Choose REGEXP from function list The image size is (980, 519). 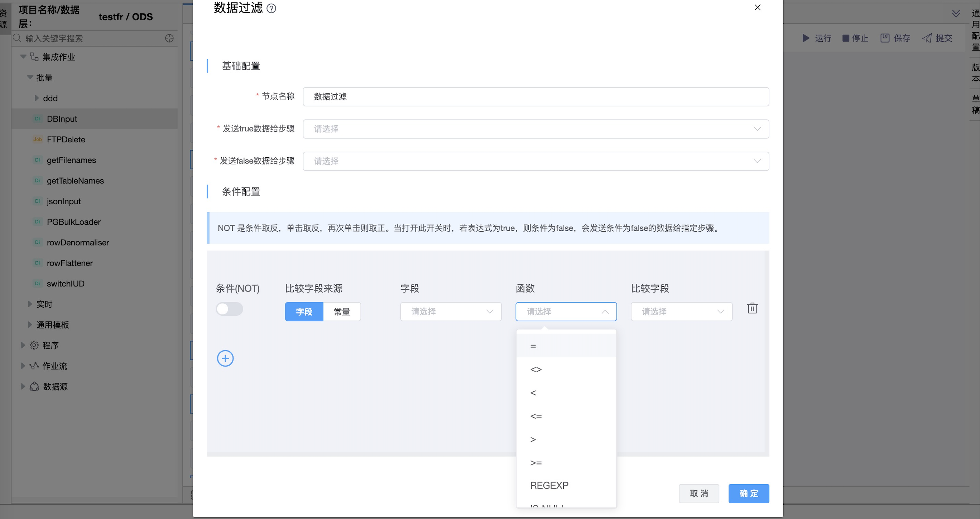pyautogui.click(x=549, y=486)
